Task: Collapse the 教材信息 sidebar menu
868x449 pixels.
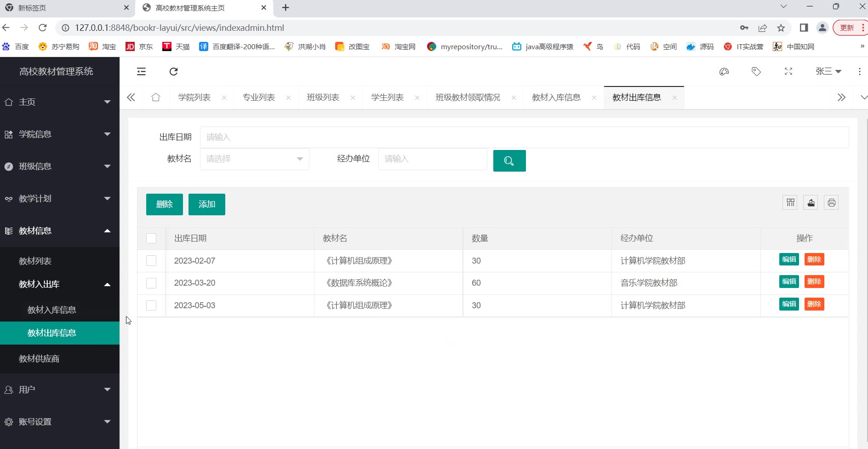Action: (x=60, y=230)
